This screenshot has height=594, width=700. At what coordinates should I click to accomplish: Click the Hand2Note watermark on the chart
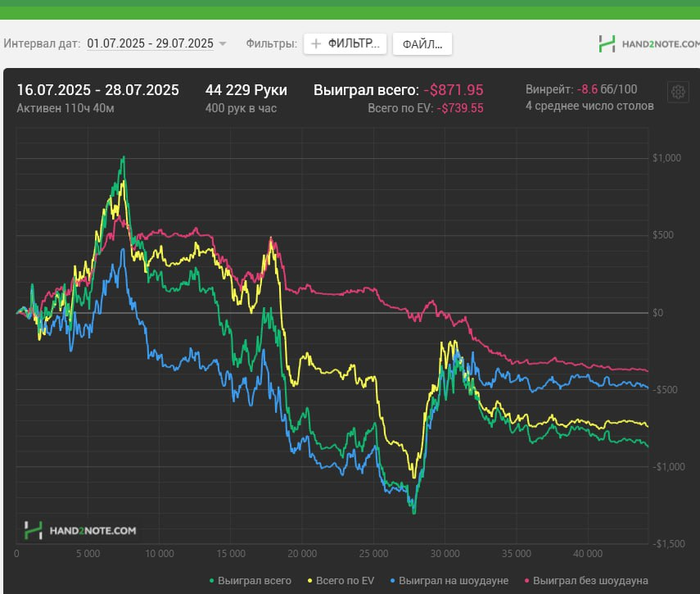pos(80,530)
